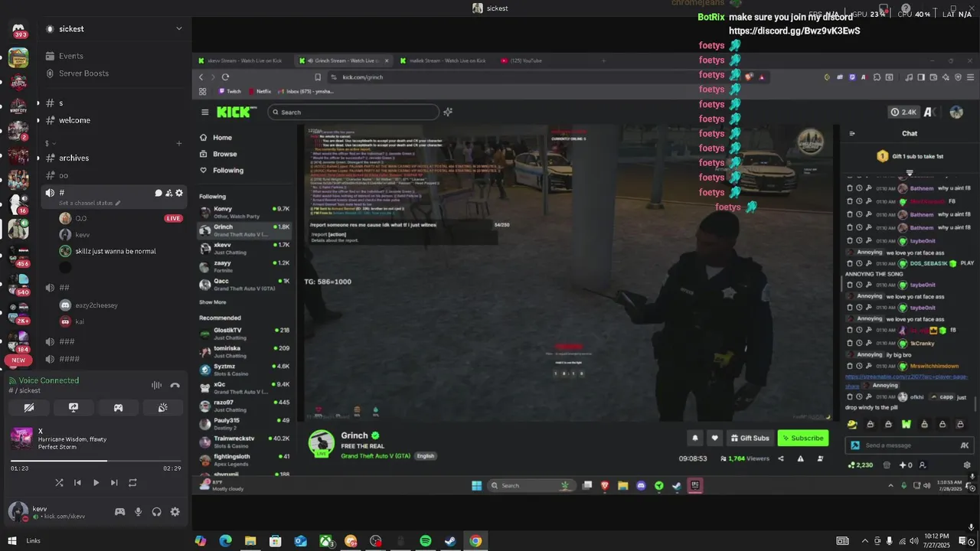Viewport: 980px width, 551px height.
Task: Open Spotify from the Windows taskbar
Action: click(426, 541)
